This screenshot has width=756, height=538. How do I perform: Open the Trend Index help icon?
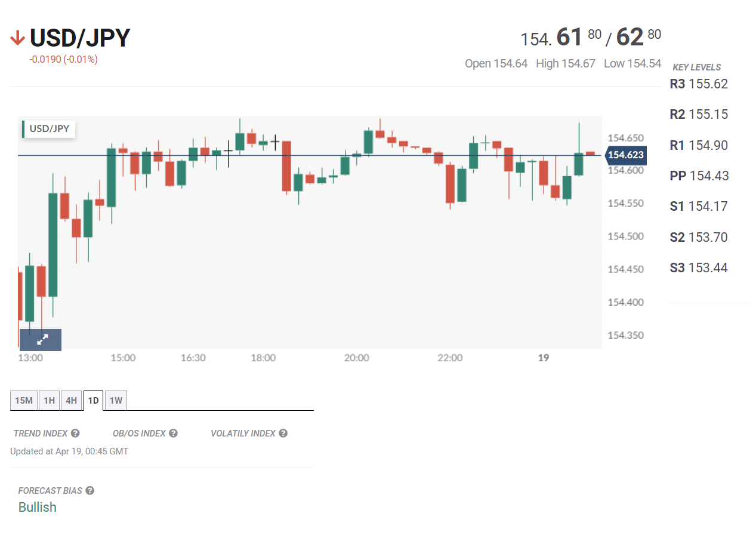click(x=75, y=433)
